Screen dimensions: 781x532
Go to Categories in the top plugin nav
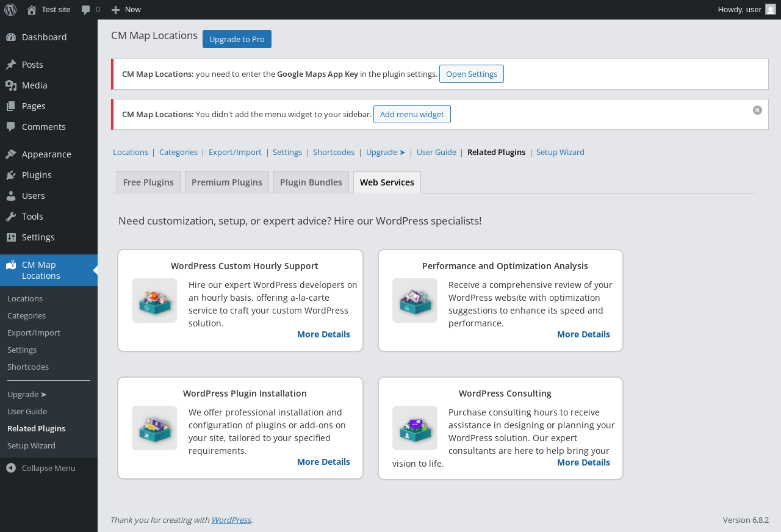[x=178, y=152]
